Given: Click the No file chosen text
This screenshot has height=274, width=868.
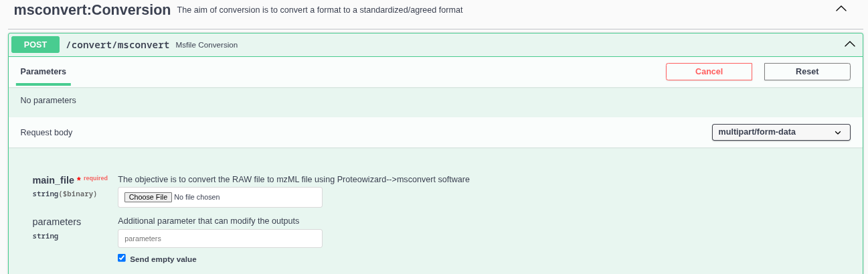Looking at the screenshot, I should (x=197, y=197).
